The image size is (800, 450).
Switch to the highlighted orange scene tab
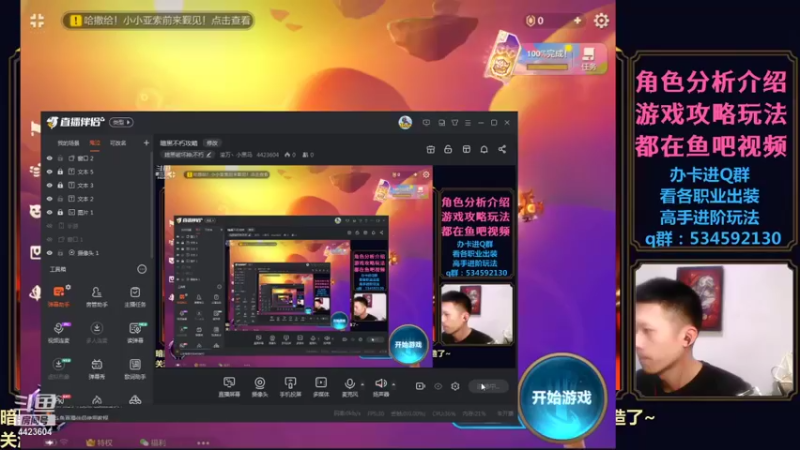[95, 143]
